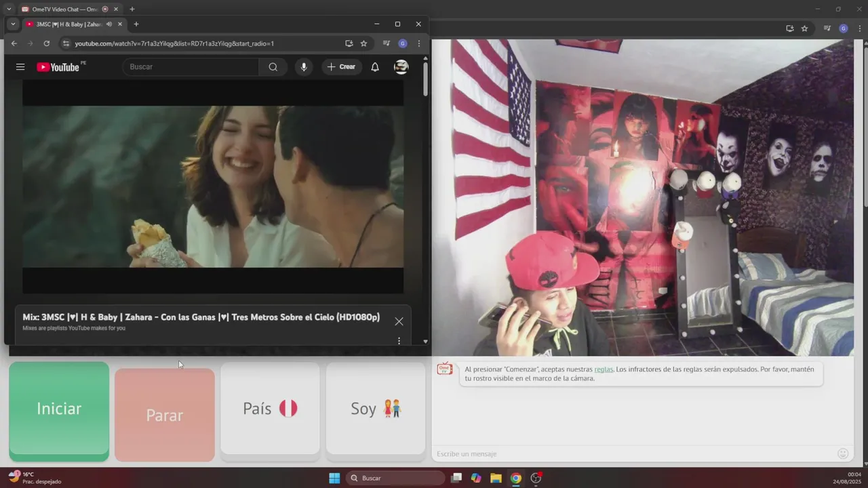Open the Windows Start menu
The image size is (868, 488).
coord(334,478)
